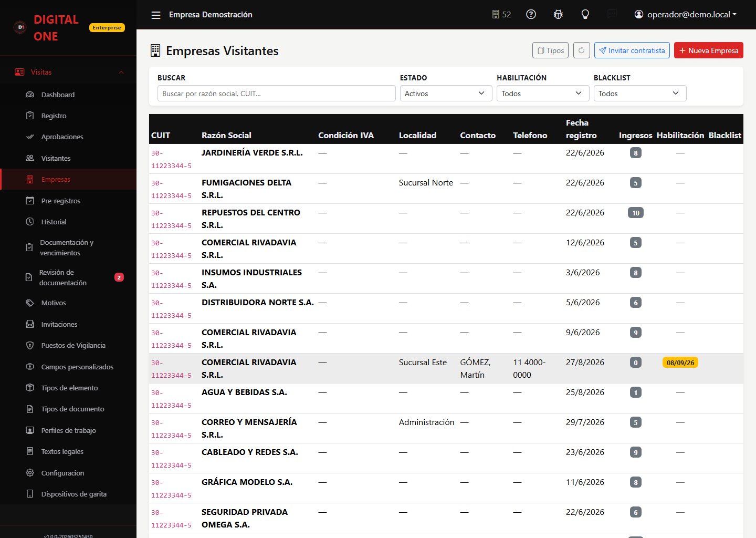Open the operador@demo.local user menu
756x538 pixels.
click(x=685, y=15)
